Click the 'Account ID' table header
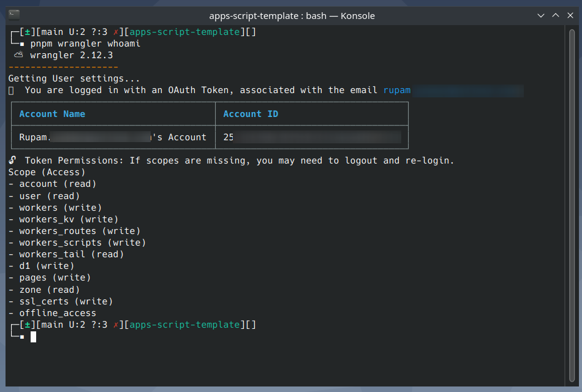 coord(251,114)
